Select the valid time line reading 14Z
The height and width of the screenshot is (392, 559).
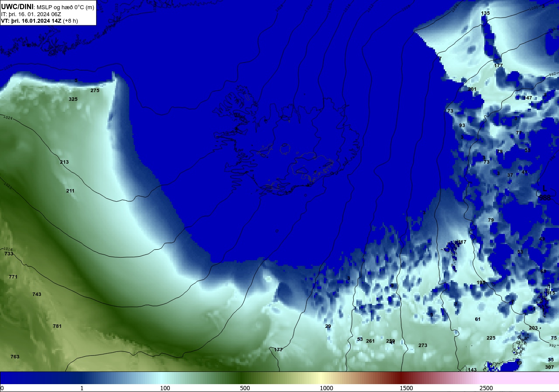coord(31,21)
